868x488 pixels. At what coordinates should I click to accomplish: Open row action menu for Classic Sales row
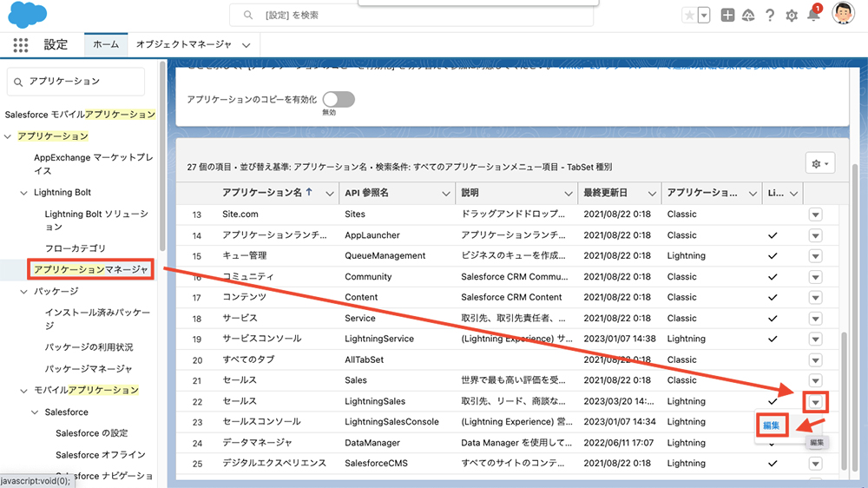click(x=815, y=380)
